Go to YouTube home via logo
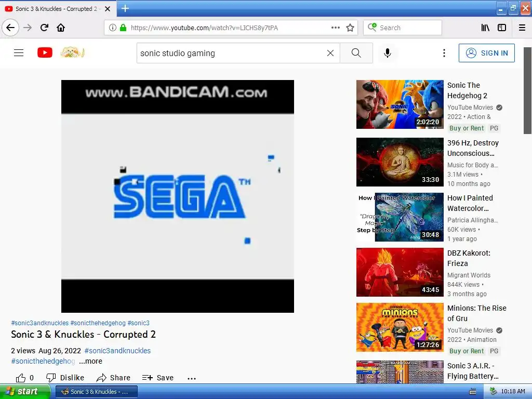The image size is (532, 399). pos(45,52)
